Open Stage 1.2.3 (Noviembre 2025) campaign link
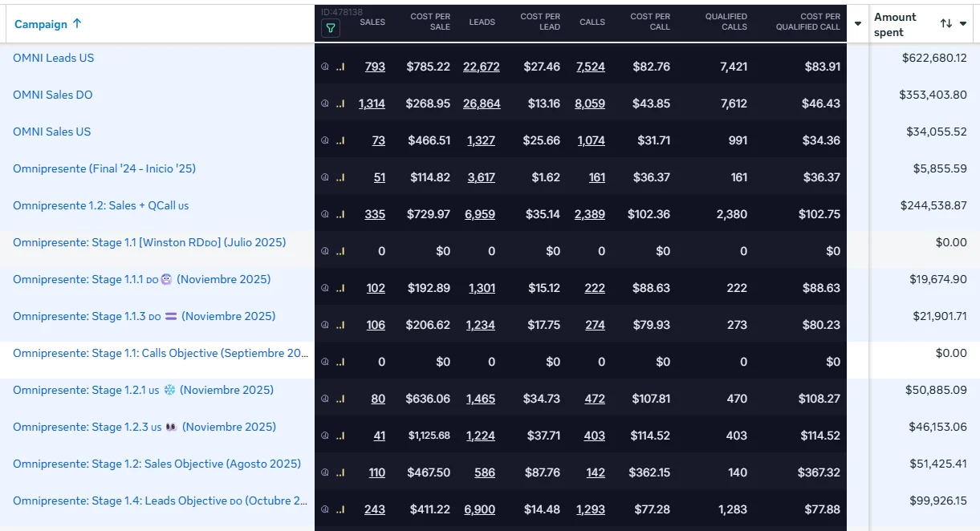This screenshot has height=531, width=980. pyautogui.click(x=144, y=427)
